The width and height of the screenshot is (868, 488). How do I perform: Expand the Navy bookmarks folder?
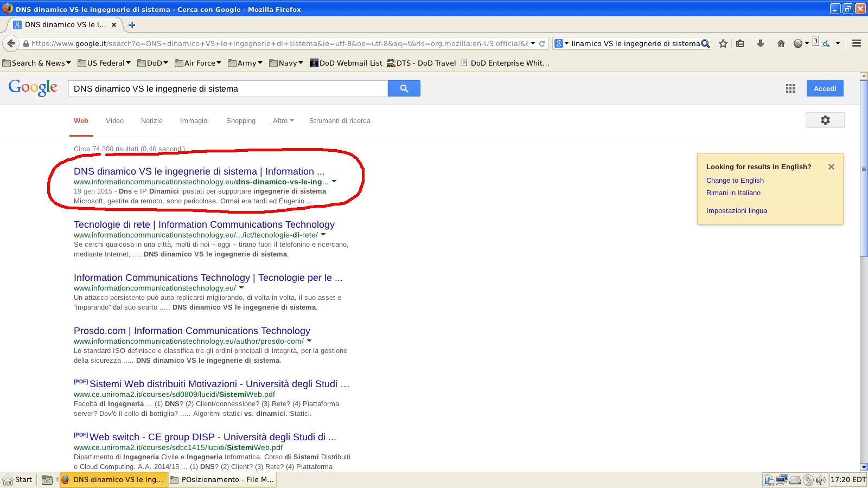286,63
